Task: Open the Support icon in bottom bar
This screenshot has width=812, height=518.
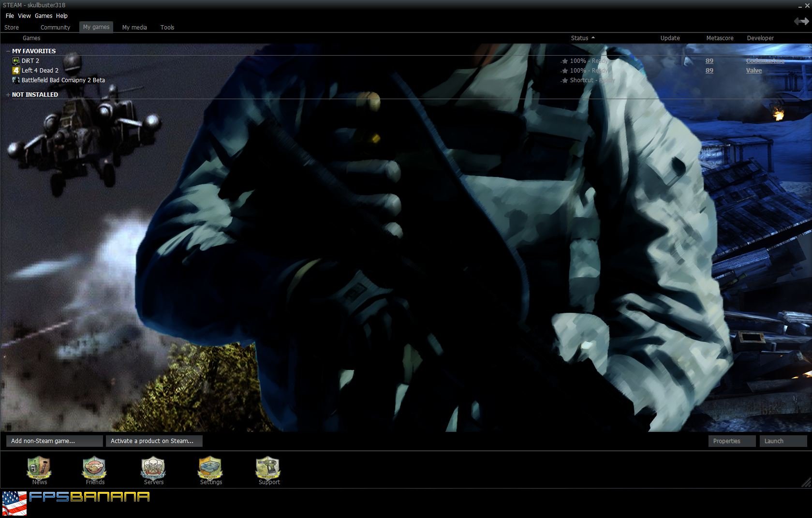Action: [x=268, y=468]
